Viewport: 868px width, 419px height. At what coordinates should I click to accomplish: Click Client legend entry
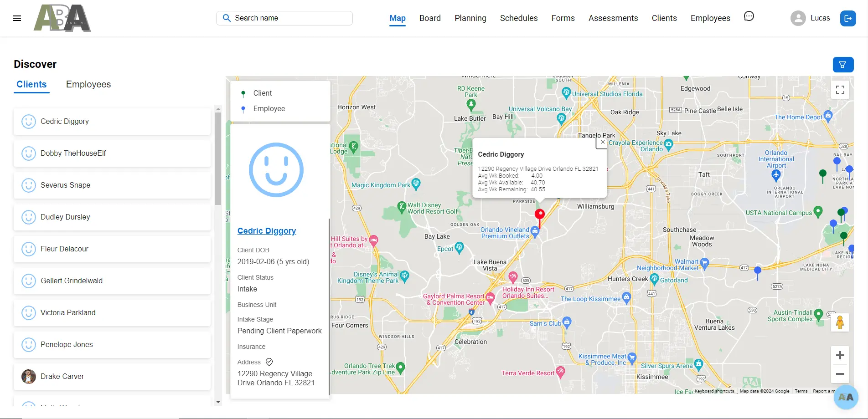263,93
